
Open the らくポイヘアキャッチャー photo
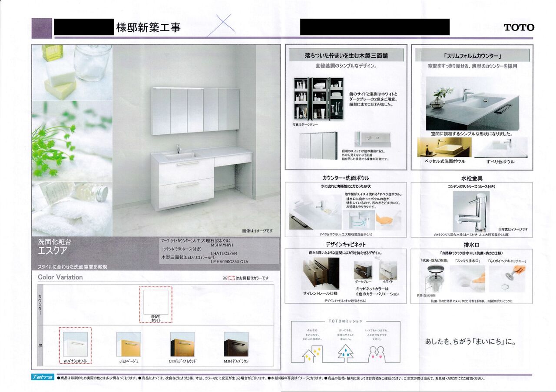tap(507, 278)
